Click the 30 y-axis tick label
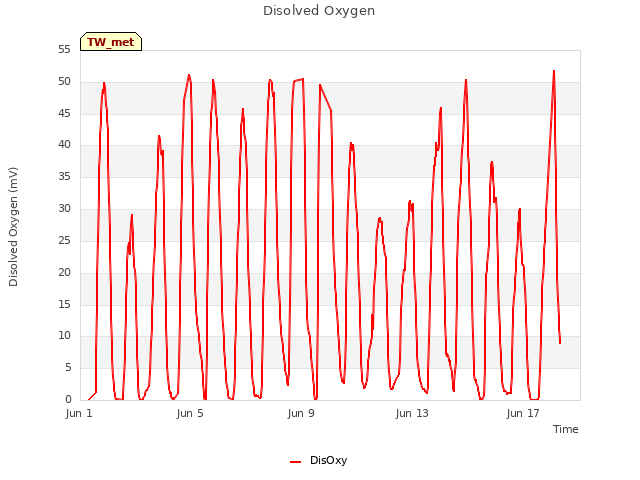The image size is (640, 480). pos(64,209)
